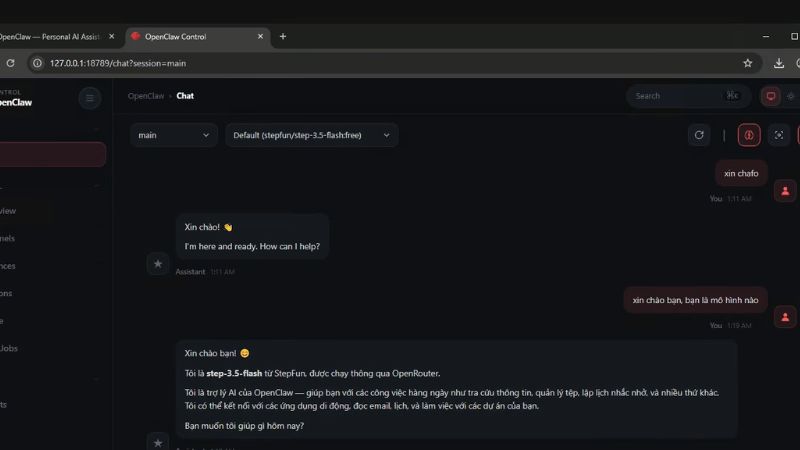Viewport: 800px width, 450px height.
Task: Open a new browser tab
Action: click(x=283, y=37)
